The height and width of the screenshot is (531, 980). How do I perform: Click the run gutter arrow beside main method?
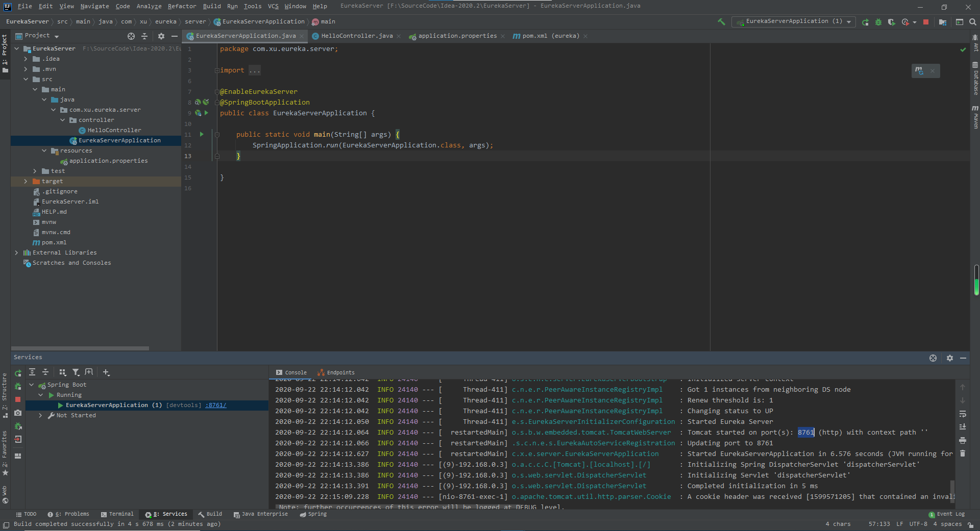(202, 135)
